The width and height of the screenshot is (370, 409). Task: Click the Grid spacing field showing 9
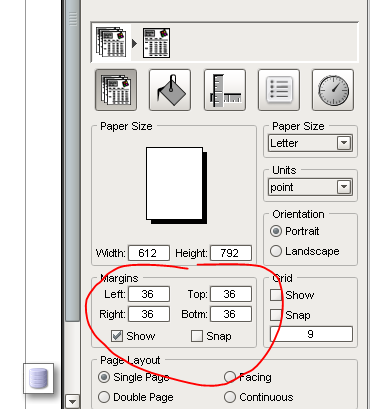311,334
